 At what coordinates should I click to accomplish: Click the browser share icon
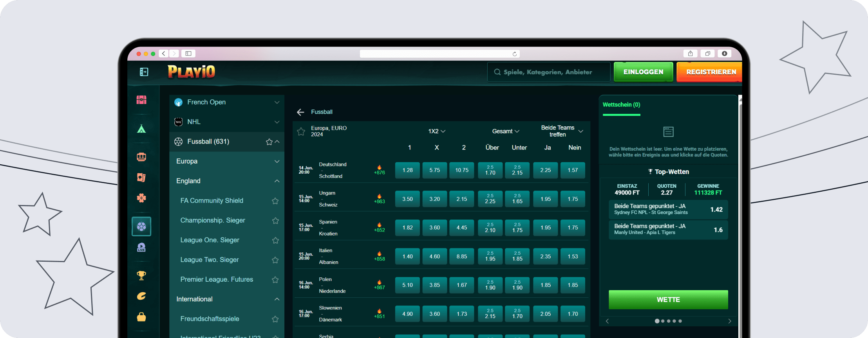coord(691,54)
